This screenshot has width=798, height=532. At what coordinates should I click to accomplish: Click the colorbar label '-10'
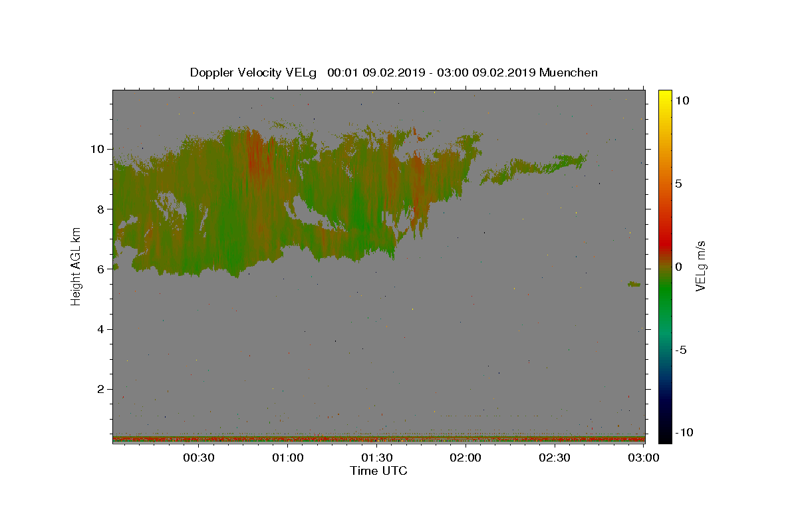pyautogui.click(x=684, y=433)
